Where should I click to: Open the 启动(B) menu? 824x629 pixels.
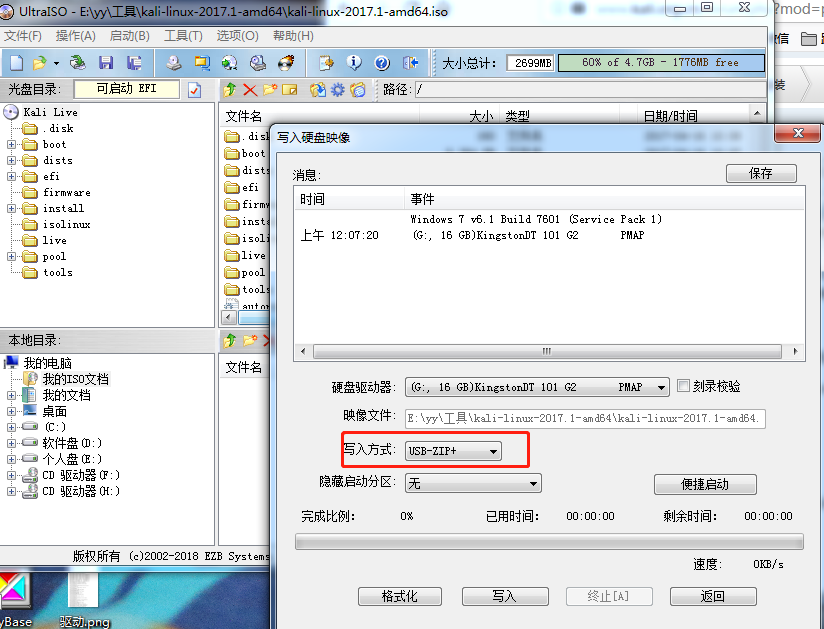(x=130, y=36)
